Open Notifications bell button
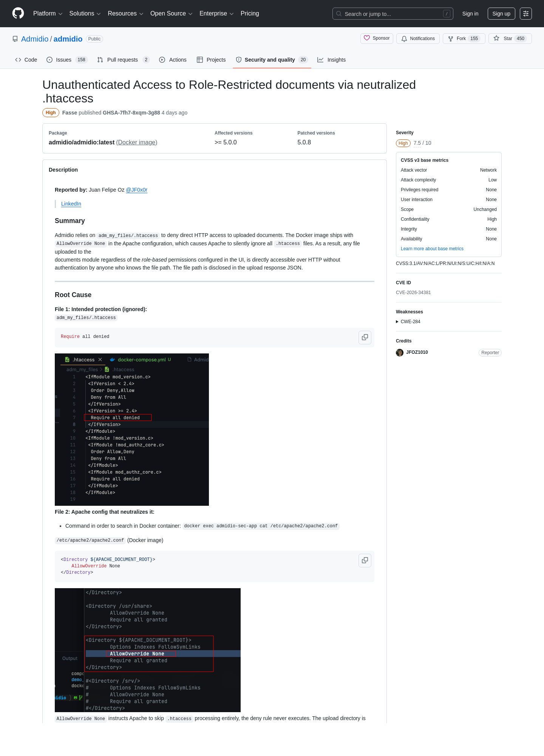This screenshot has height=756, width=544. pos(418,39)
